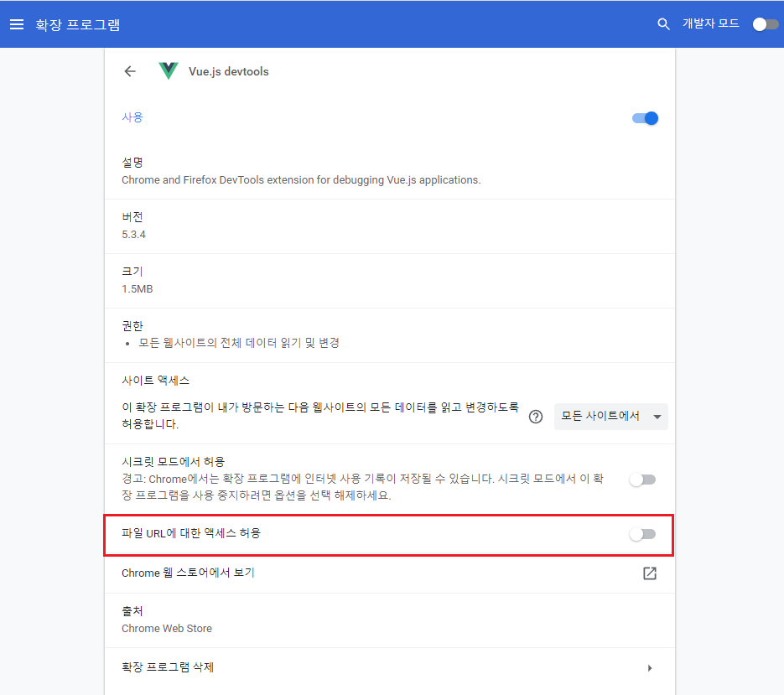The height and width of the screenshot is (695, 784).
Task: Click the 시크릿 모드에서 허용 heading
Action: [x=174, y=462]
